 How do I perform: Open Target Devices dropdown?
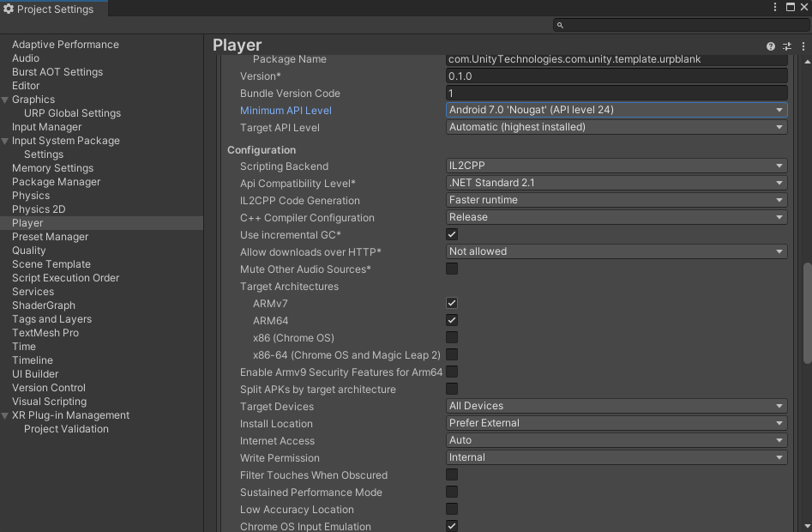coord(617,406)
